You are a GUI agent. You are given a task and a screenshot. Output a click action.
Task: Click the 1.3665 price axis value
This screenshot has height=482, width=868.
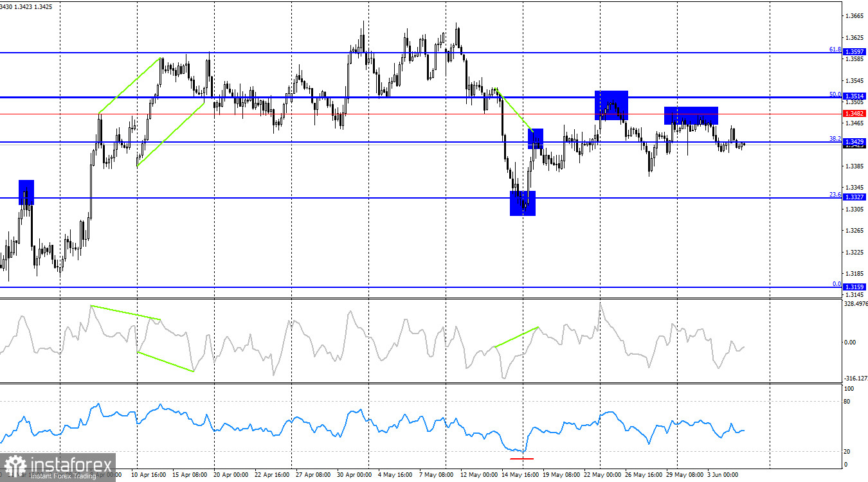[854, 16]
